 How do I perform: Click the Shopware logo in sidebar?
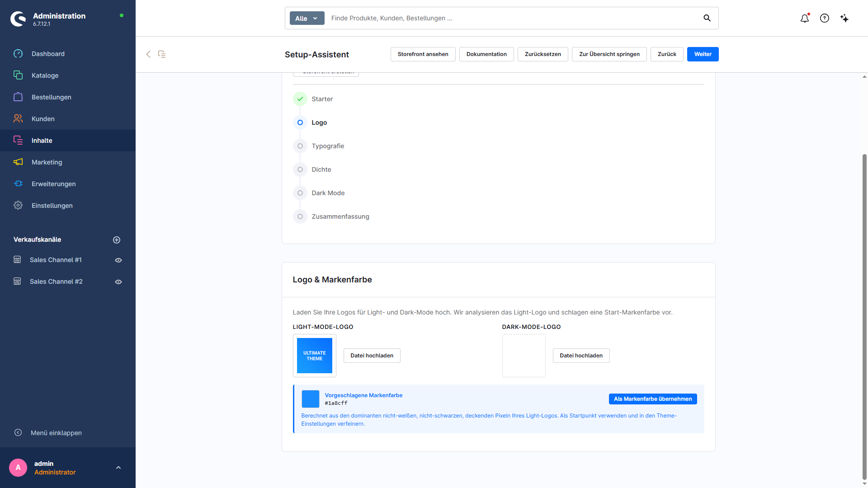[18, 19]
